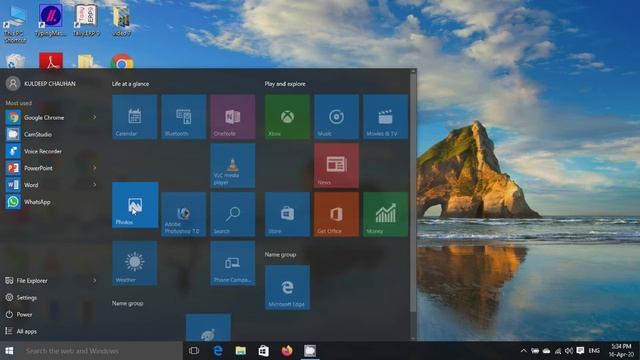The height and width of the screenshot is (360, 640).
Task: Open the Photos tile
Action: click(135, 205)
